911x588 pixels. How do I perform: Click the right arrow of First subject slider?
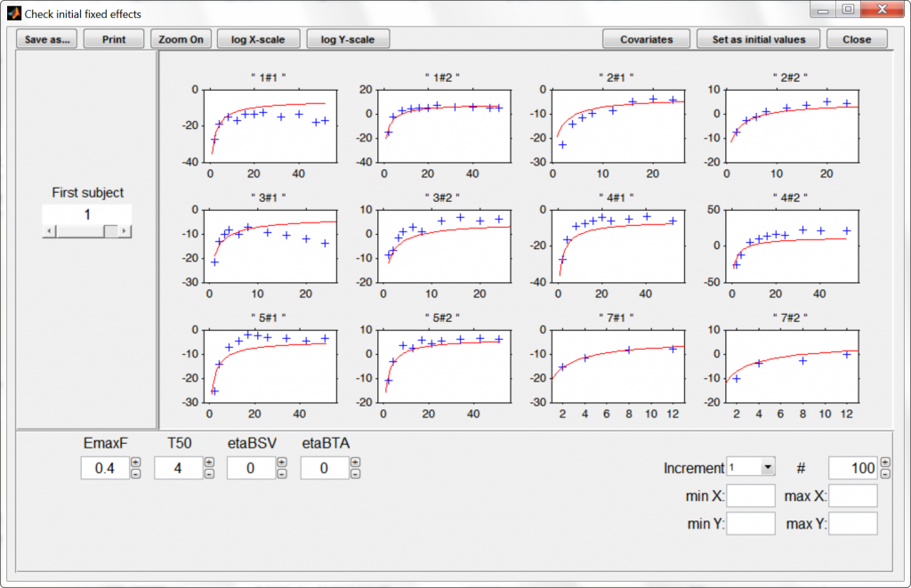(x=125, y=230)
